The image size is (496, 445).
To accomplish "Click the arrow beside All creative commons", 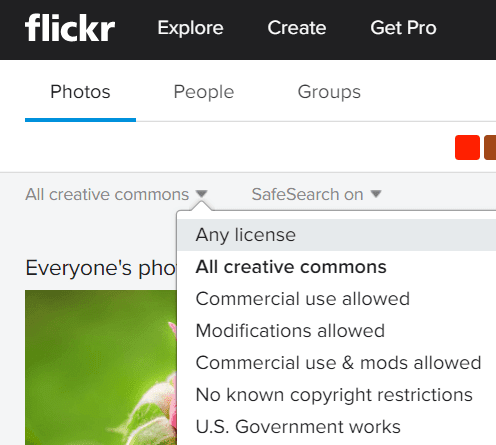I will (x=202, y=194).
